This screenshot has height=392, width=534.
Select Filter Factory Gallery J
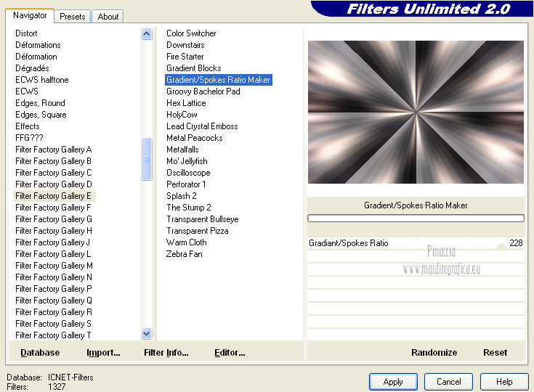[x=53, y=242]
